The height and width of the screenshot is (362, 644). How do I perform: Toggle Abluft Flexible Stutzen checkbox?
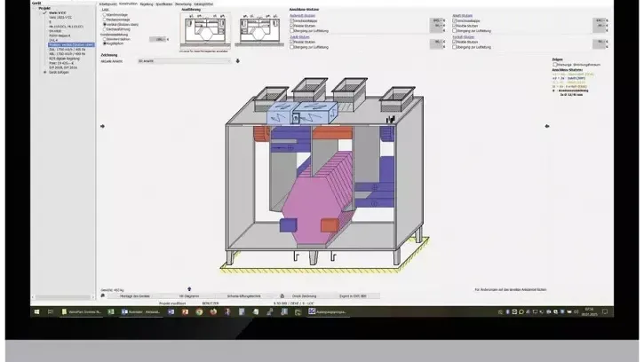pos(454,26)
